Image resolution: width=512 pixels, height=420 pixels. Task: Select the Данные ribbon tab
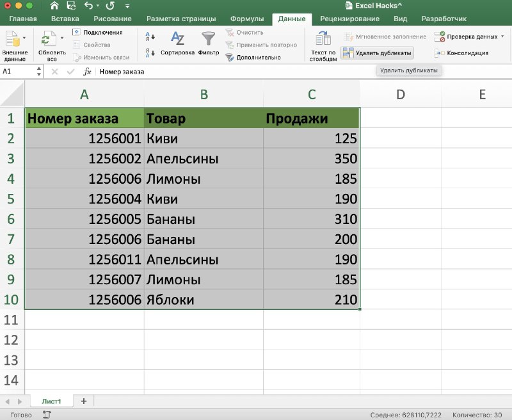pyautogui.click(x=292, y=19)
